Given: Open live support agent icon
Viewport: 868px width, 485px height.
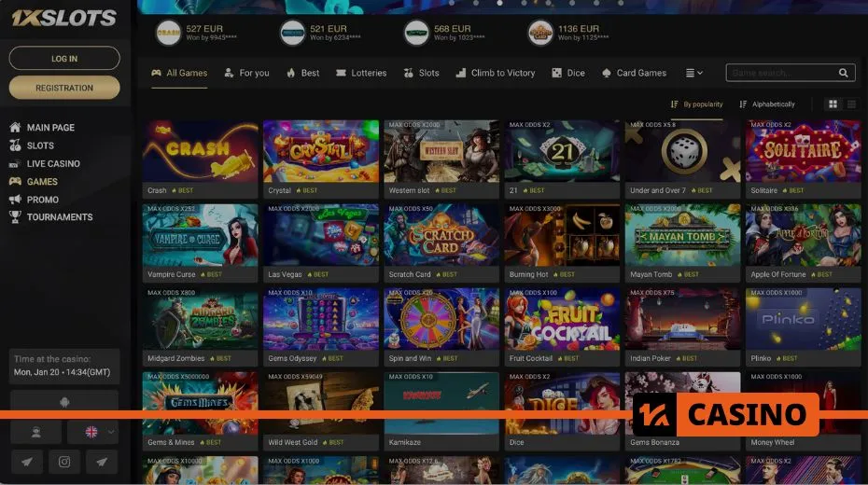Looking at the screenshot, I should click(36, 433).
